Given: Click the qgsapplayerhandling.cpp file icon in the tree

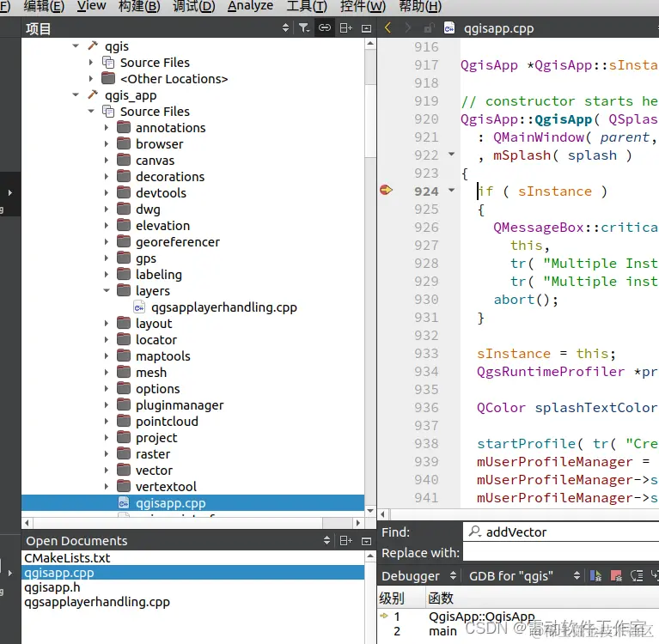Looking at the screenshot, I should [139, 307].
